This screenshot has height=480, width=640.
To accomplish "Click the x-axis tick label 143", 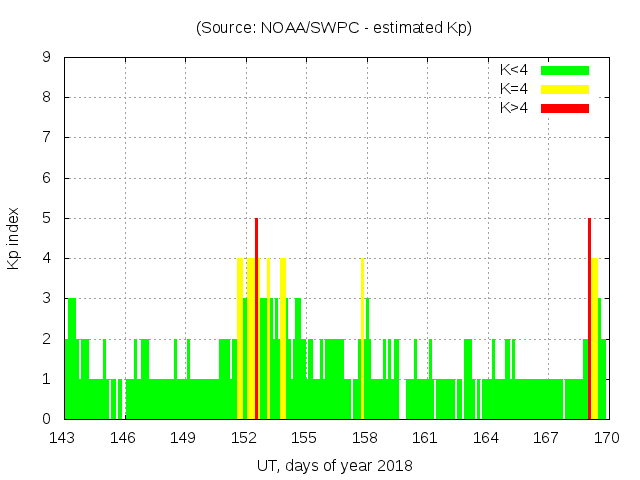I will point(64,437).
